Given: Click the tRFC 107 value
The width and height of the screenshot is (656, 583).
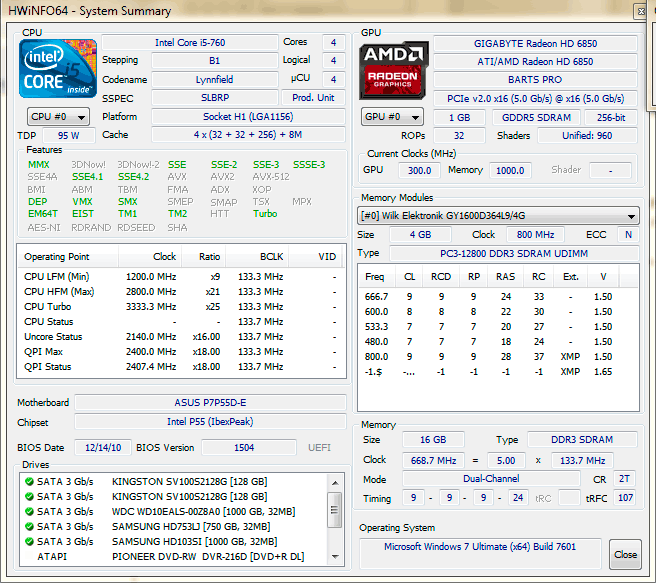Looking at the screenshot, I should click(625, 498).
